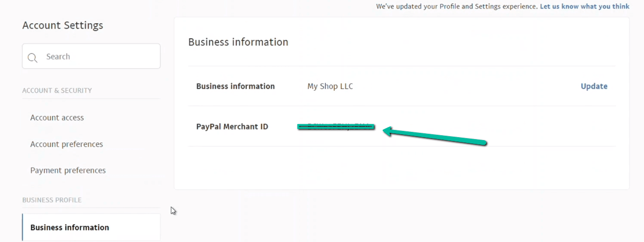Screen dimensions: 644x242
Task: Open Account access settings
Action: tap(57, 117)
